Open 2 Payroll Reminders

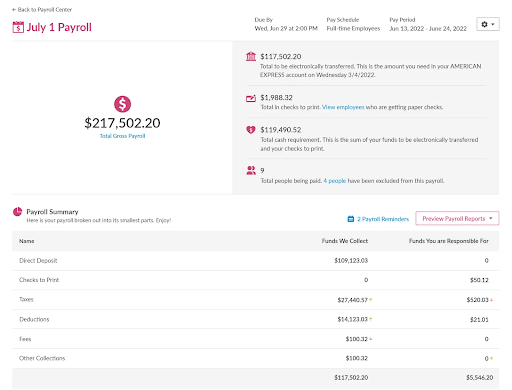click(x=383, y=219)
